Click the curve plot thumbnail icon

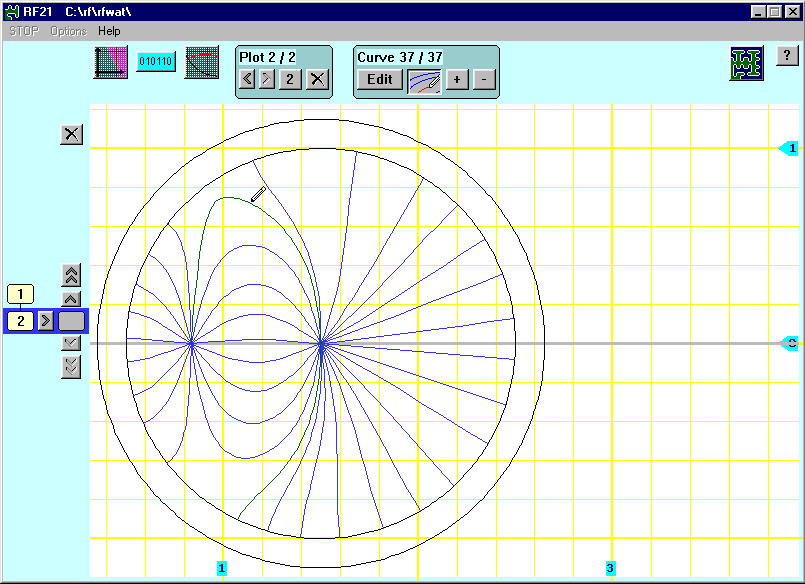coord(202,62)
